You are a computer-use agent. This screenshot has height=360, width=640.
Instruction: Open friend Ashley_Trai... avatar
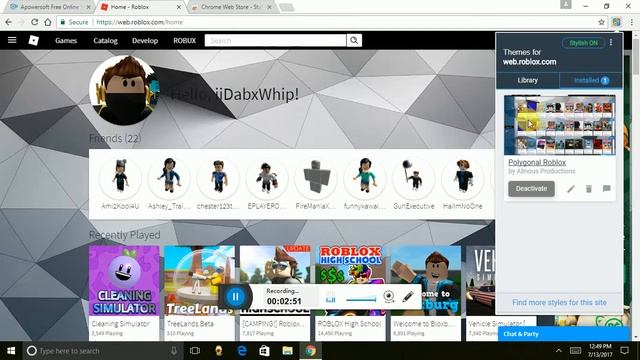pyautogui.click(x=169, y=178)
